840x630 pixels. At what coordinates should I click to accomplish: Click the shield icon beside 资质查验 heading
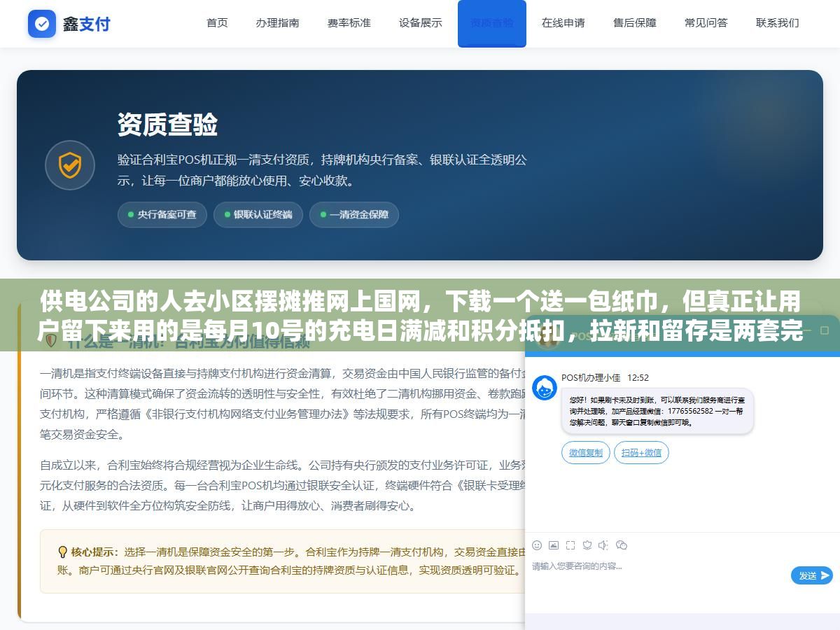70,166
